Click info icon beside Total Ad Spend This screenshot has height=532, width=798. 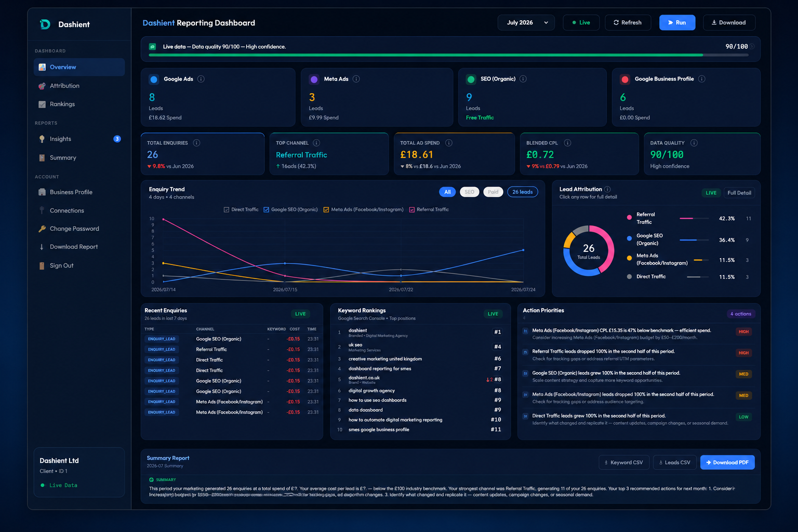[449, 143]
